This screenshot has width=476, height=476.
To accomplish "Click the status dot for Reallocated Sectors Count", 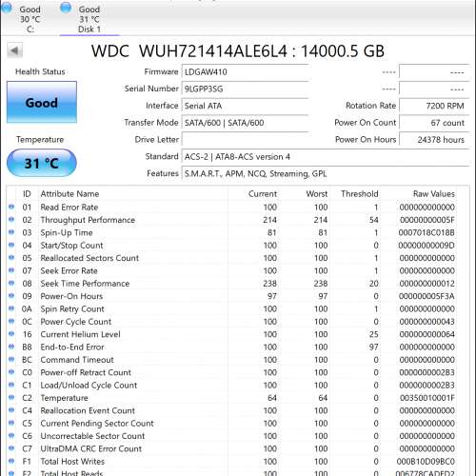I will coord(11,258).
